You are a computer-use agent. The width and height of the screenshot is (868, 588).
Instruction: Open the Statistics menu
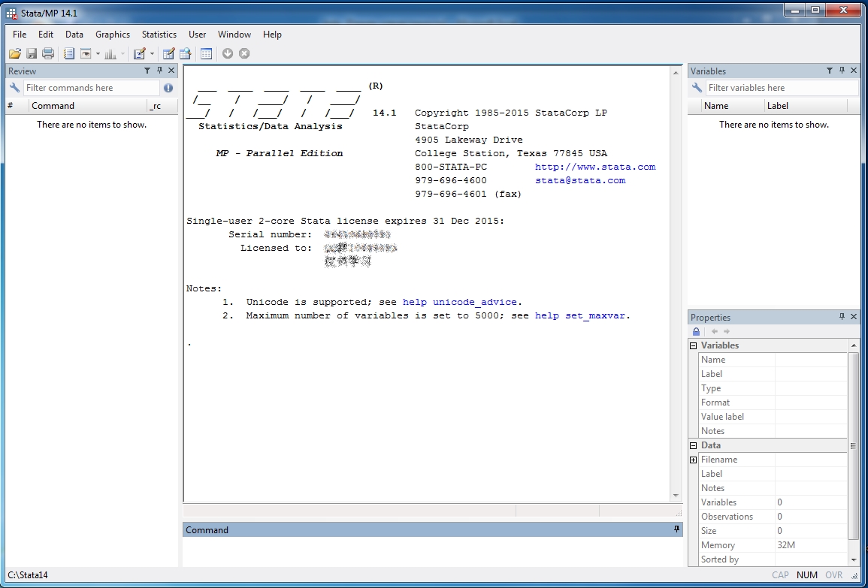click(159, 35)
